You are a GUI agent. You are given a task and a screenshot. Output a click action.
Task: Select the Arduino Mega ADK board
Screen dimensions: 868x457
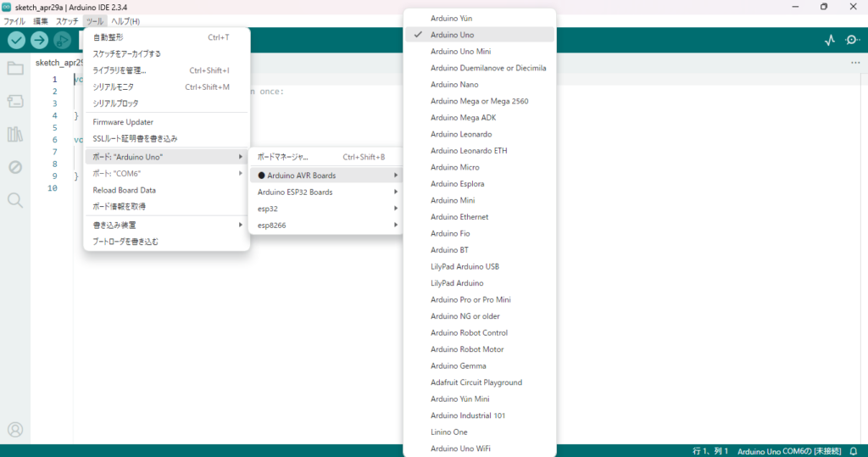tap(480, 118)
